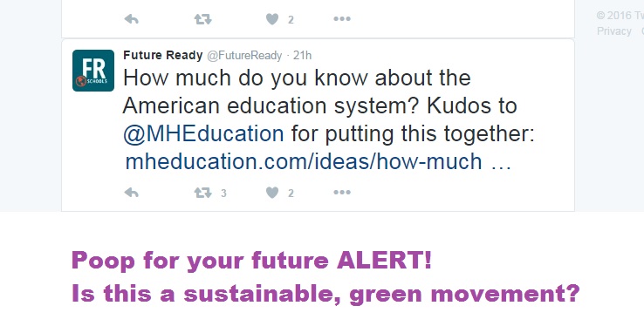
Task: Reply to the Future Ready tweet
Action: pos(132,193)
